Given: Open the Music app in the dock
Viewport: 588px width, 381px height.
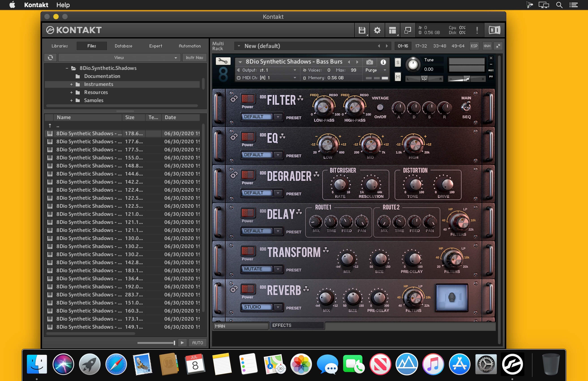Looking at the screenshot, I should [x=433, y=364].
